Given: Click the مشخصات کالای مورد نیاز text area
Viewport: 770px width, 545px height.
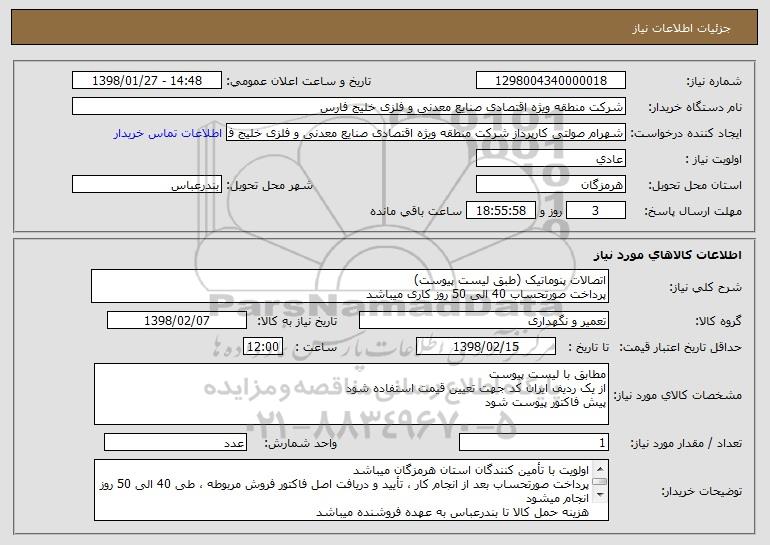Looking at the screenshot, I should (x=351, y=394).
